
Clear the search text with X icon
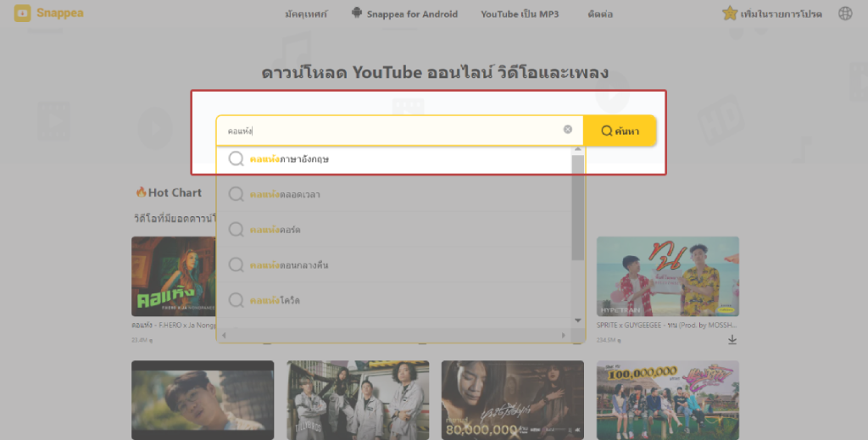(x=567, y=130)
